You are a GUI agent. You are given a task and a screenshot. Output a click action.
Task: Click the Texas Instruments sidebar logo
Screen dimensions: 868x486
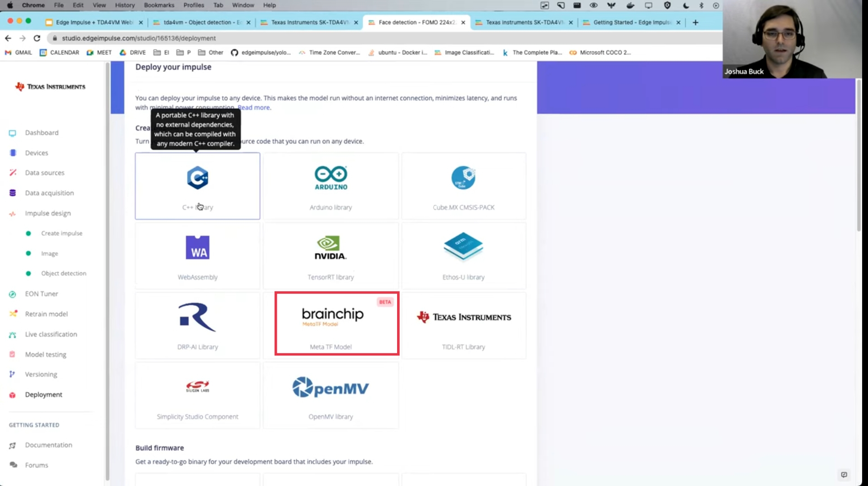tap(50, 86)
